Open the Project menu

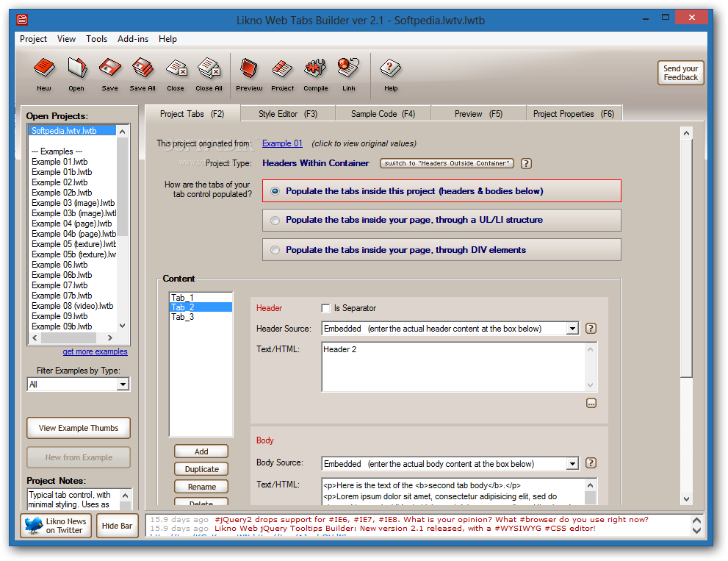pyautogui.click(x=34, y=39)
